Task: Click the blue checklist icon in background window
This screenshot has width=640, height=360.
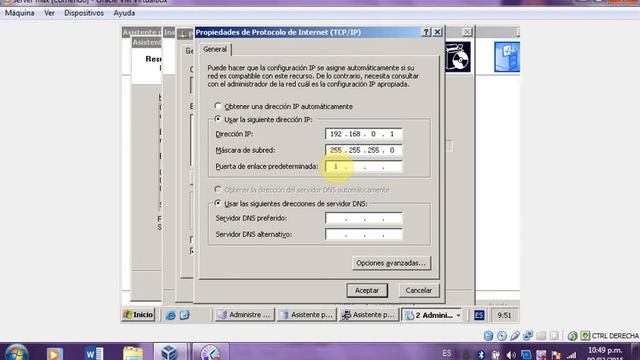Action: pos(507,57)
